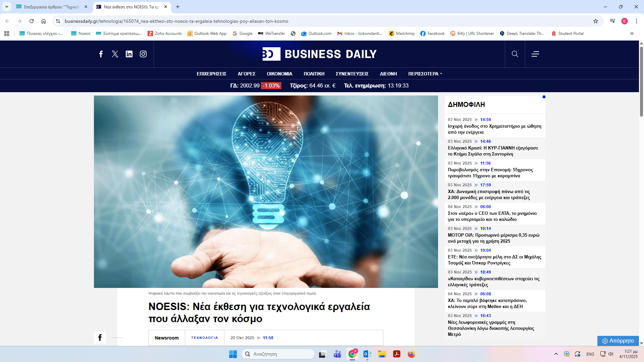The width and height of the screenshot is (644, 362).
Task: Click the Απόρρητο privacy button
Action: coord(618,341)
